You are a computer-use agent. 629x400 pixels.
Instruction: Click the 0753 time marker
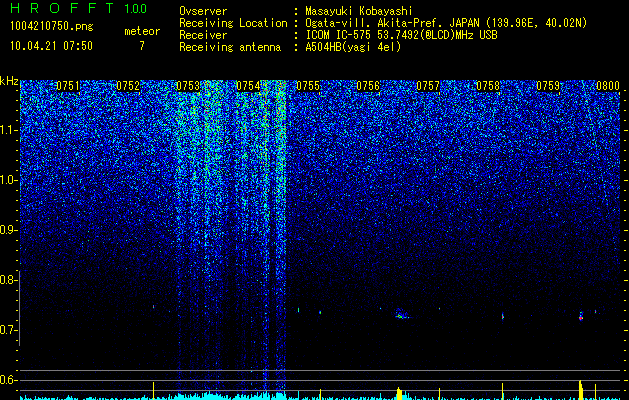pyautogui.click(x=188, y=86)
